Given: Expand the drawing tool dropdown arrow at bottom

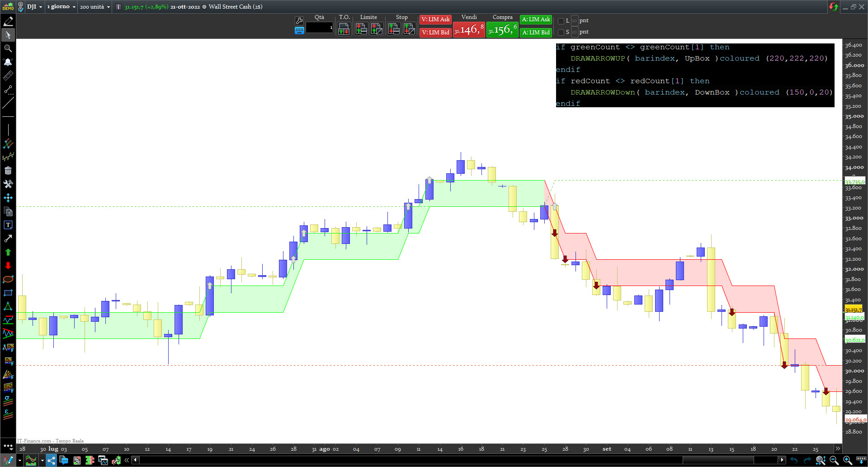Looking at the screenshot, I should click(x=20, y=461).
